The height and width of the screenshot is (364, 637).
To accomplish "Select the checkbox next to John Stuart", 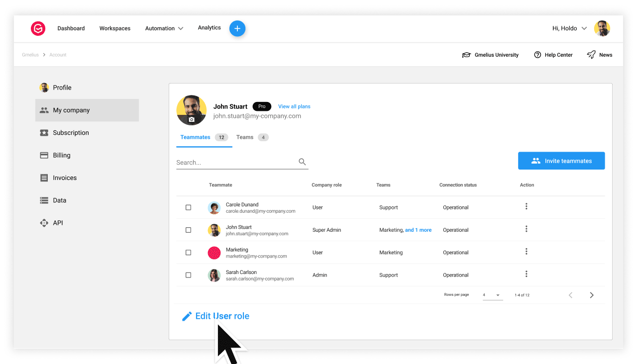I will [188, 230].
